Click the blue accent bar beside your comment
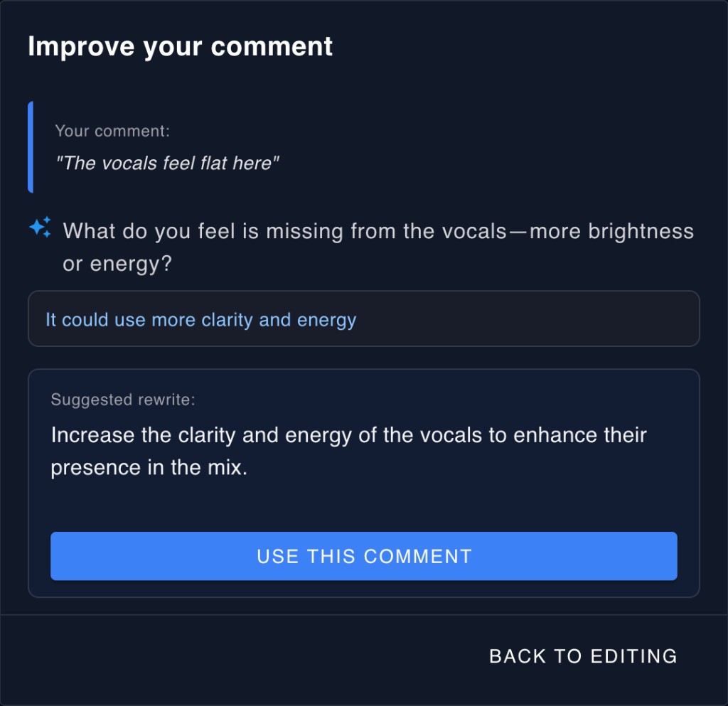This screenshot has width=728, height=706. point(31,146)
